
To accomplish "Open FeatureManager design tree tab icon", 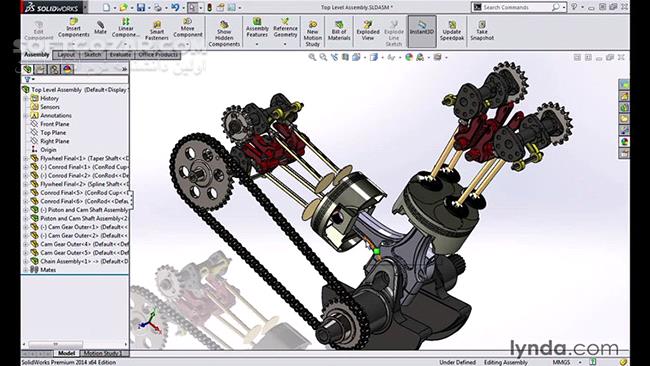I will (28, 69).
